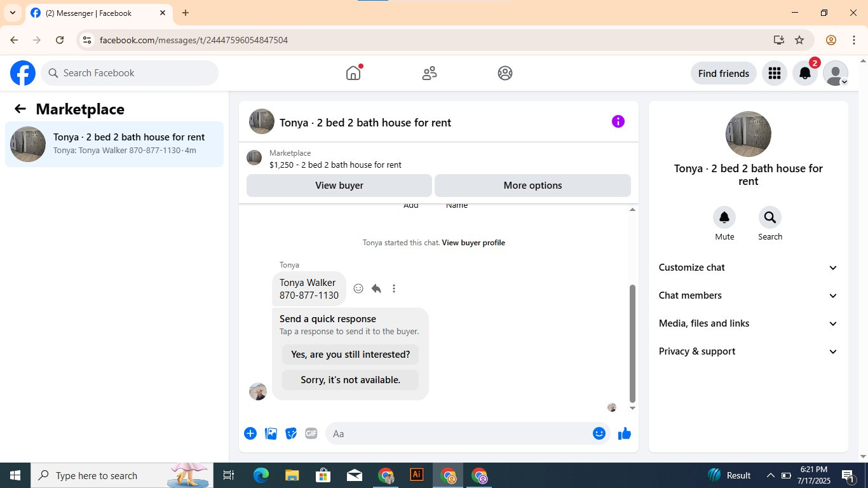868x488 pixels.
Task: Click the View buyer button
Action: click(339, 186)
